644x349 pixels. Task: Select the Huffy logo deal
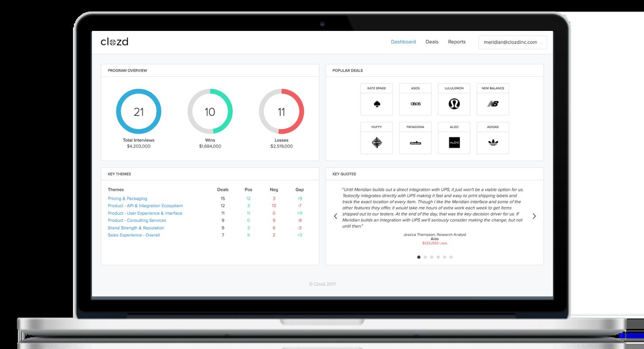pyautogui.click(x=376, y=143)
